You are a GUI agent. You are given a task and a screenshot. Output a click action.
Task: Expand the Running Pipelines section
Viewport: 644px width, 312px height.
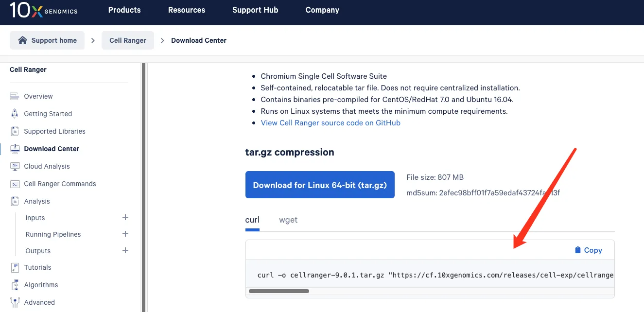tap(125, 234)
